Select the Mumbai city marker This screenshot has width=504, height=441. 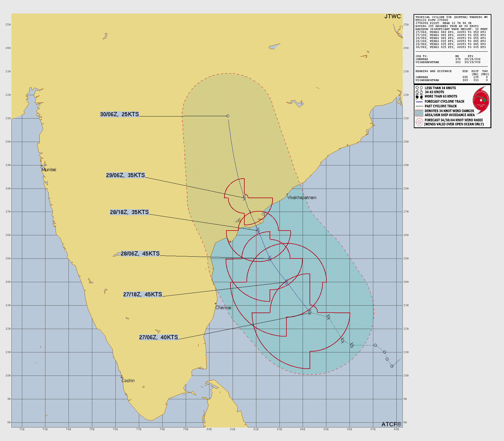[42, 166]
